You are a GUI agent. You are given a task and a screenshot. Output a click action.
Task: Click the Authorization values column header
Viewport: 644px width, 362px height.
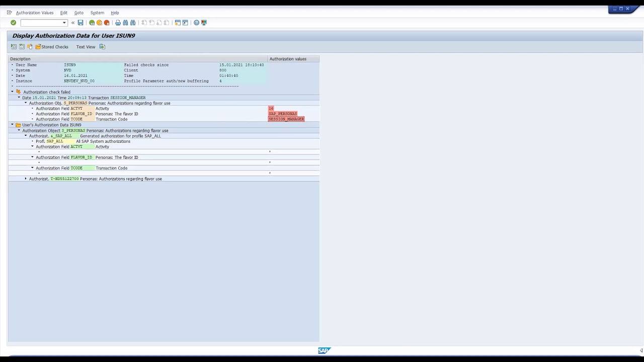293,59
